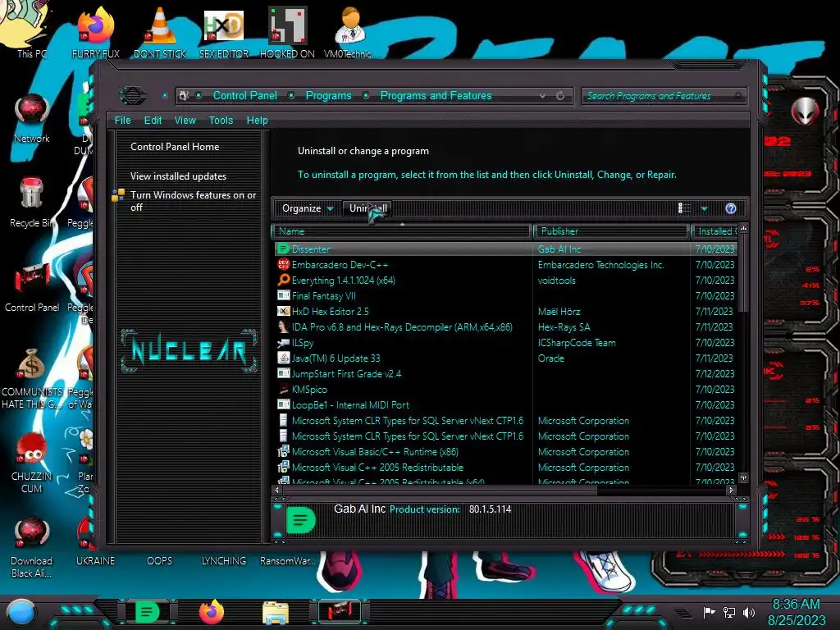
Task: Click the vertical scrollbar down arrow
Action: [743, 477]
